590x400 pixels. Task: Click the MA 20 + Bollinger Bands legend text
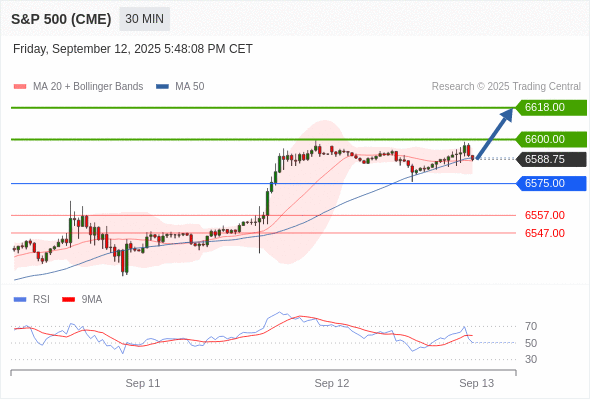[88, 87]
